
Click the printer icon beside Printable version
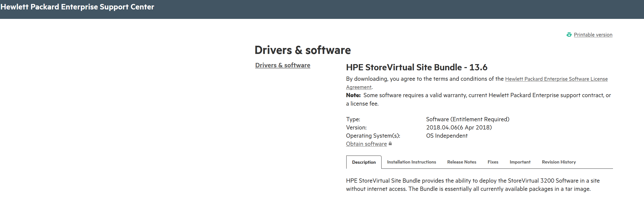tap(569, 35)
